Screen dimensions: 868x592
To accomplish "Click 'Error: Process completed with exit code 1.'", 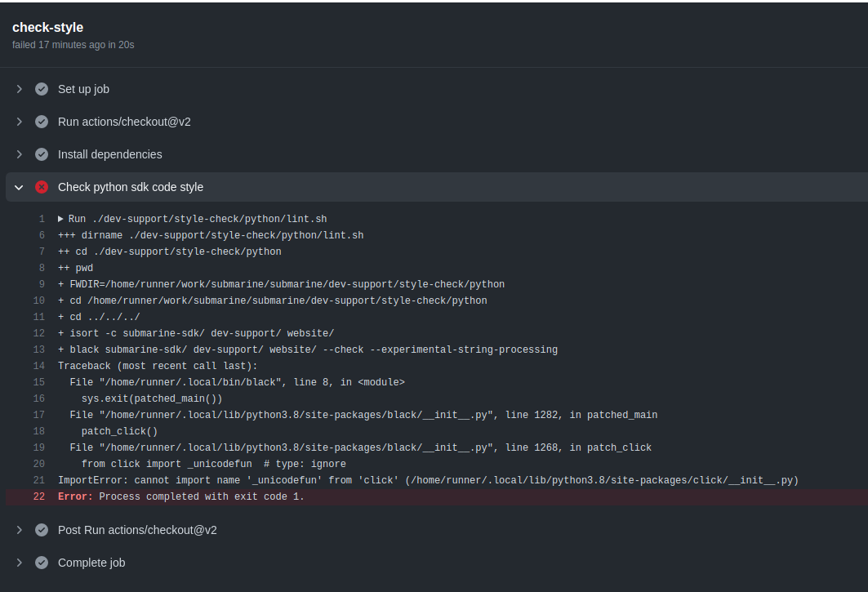I will [181, 496].
